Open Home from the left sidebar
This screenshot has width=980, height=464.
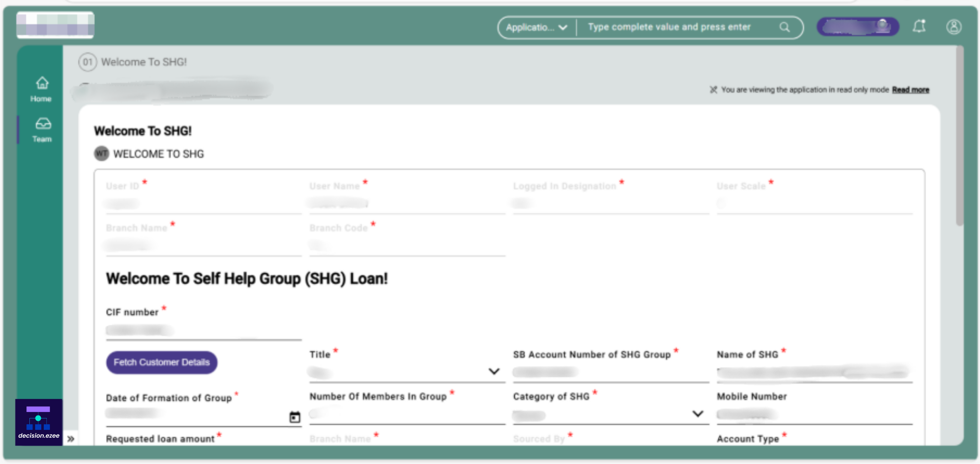click(x=41, y=88)
